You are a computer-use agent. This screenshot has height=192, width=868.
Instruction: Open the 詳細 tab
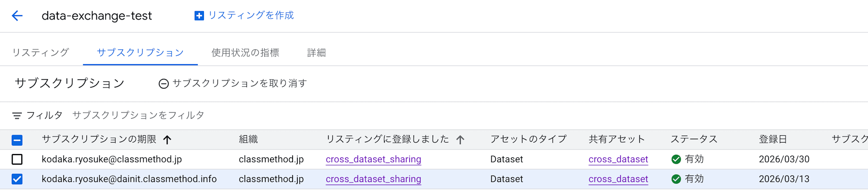coord(316,53)
